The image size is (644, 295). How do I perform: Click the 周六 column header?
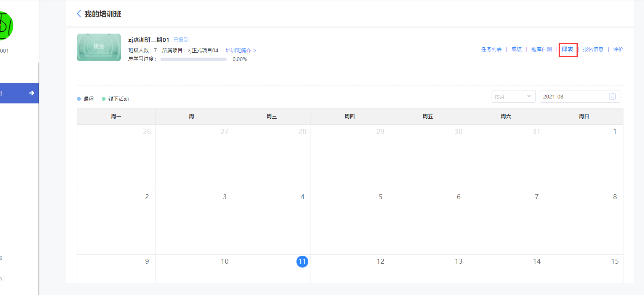506,116
